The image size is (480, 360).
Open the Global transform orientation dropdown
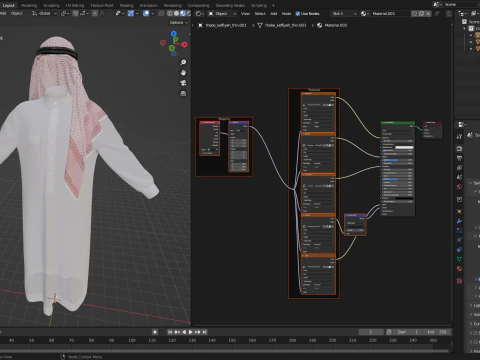click(45, 13)
